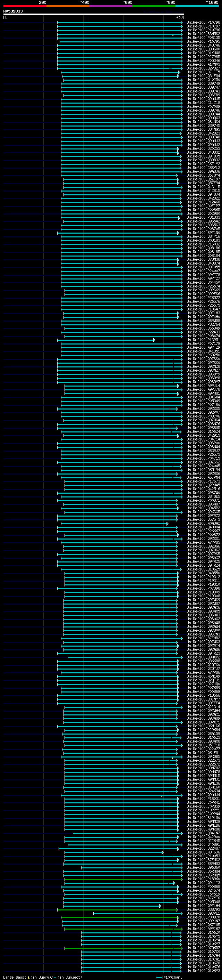Screen dimensions: 222x980
Task: Open hit UniRef100_O48550
Action: pyautogui.click(x=203, y=573)
